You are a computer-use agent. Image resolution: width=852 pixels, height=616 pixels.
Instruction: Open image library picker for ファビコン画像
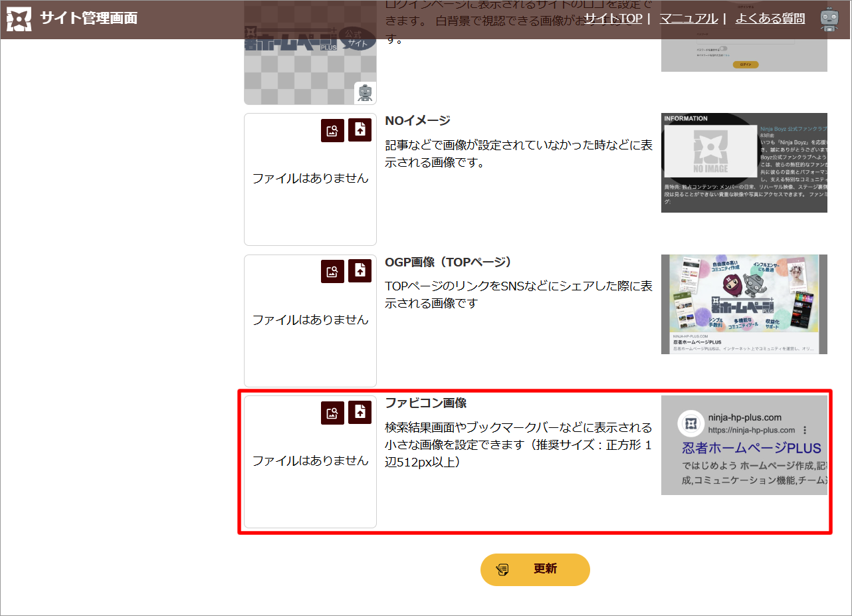pos(332,413)
